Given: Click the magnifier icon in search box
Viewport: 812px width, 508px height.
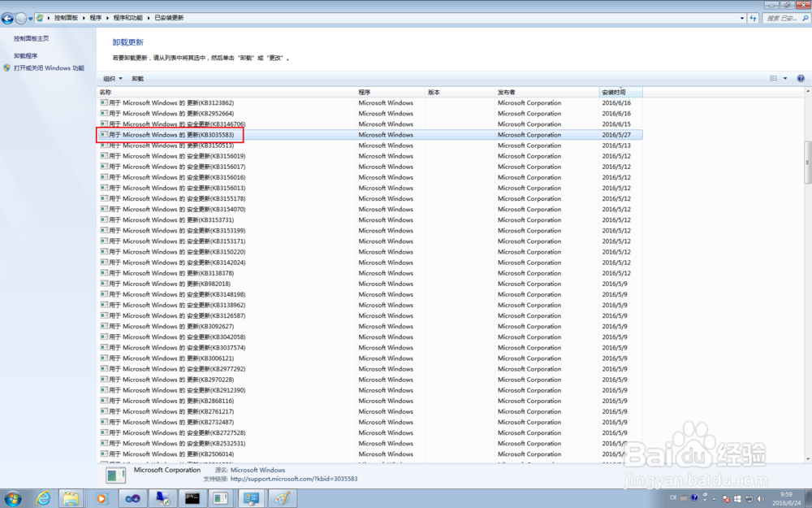Looking at the screenshot, I should 806,18.
